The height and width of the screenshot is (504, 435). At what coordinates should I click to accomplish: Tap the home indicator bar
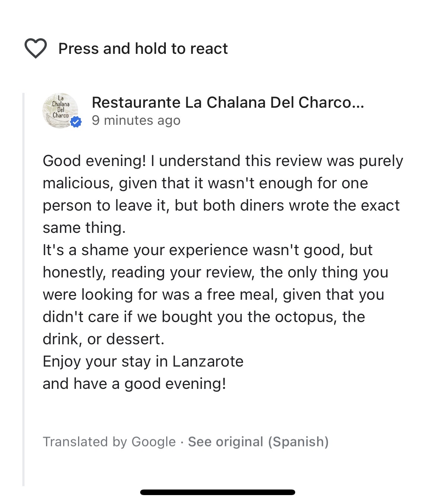217,492
